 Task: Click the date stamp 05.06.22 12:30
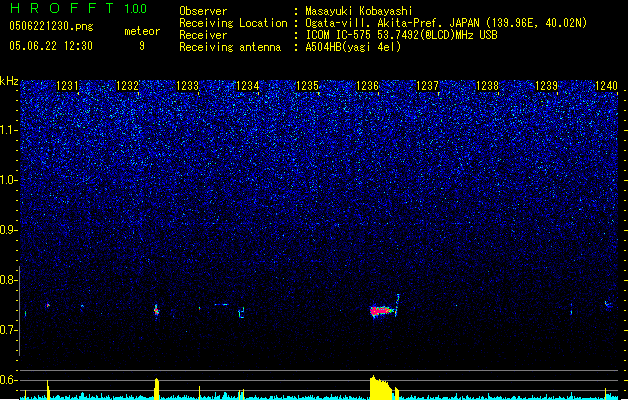[x=51, y=46]
